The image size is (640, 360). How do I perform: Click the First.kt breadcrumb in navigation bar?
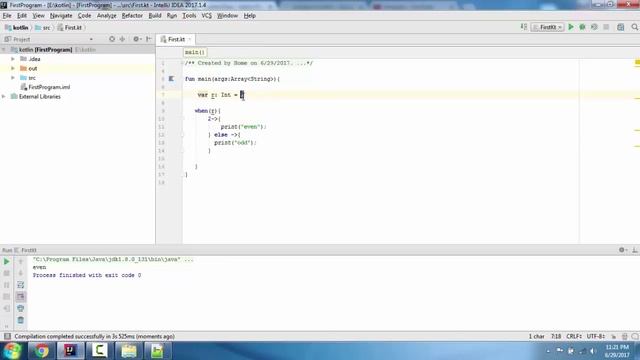tap(70, 27)
